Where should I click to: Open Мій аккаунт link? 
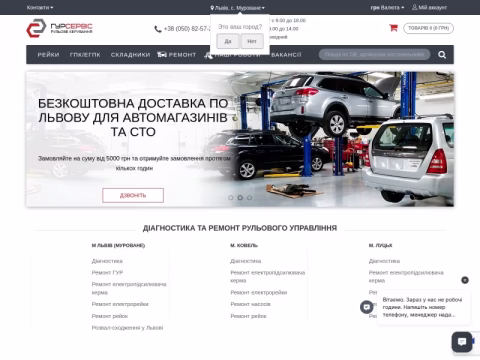tap(432, 7)
